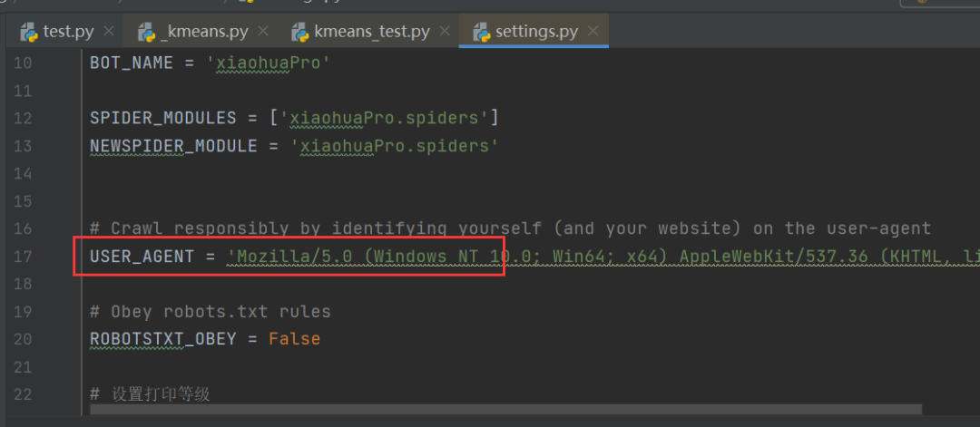Click the 设置打印等级 comment on line 22
980x427 pixels.
tap(150, 394)
